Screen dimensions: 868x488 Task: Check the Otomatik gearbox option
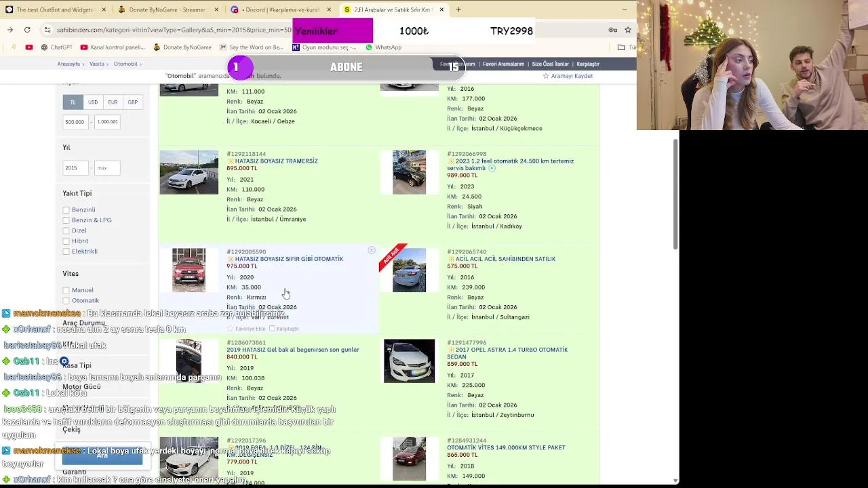[66, 301]
